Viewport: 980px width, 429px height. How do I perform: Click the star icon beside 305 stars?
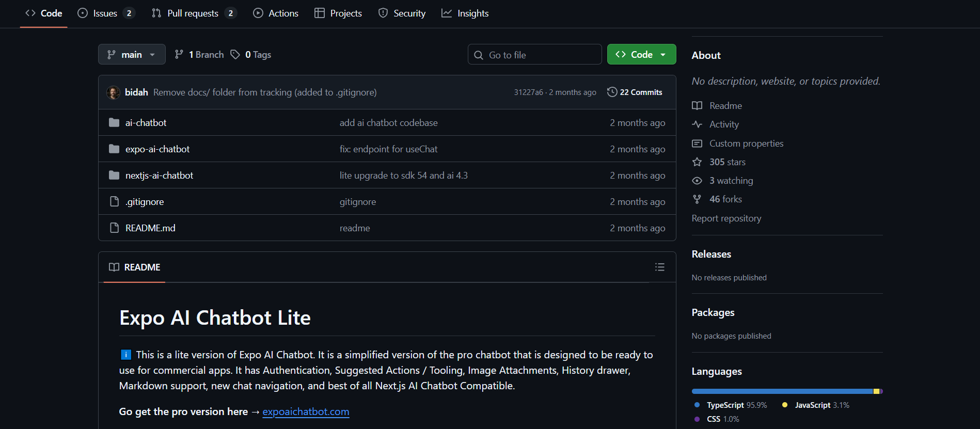pos(697,162)
